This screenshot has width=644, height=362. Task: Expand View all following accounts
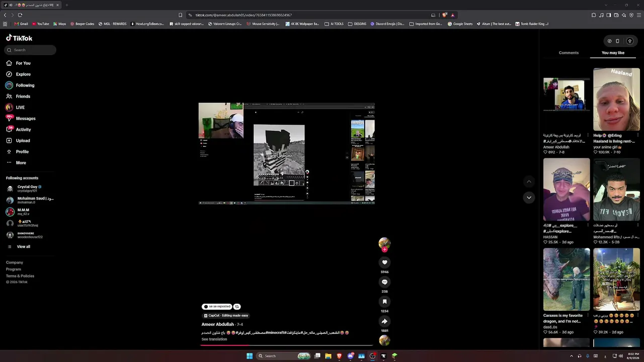pyautogui.click(x=23, y=247)
